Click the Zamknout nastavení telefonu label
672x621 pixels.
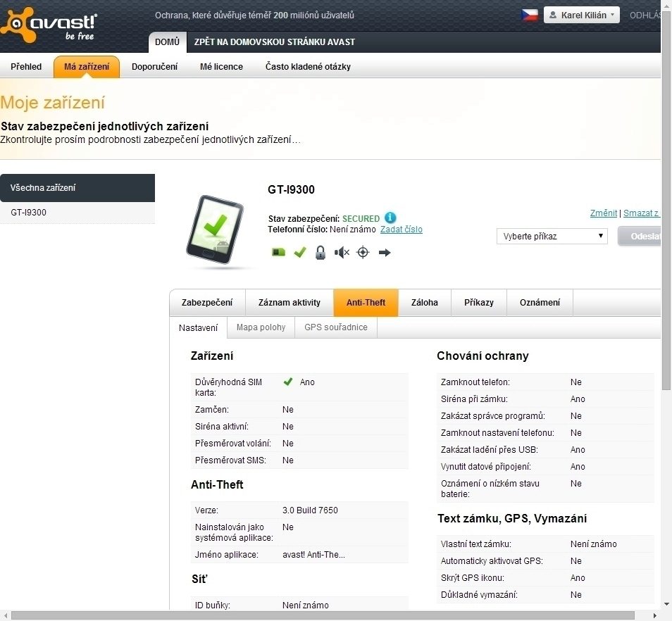tap(497, 432)
